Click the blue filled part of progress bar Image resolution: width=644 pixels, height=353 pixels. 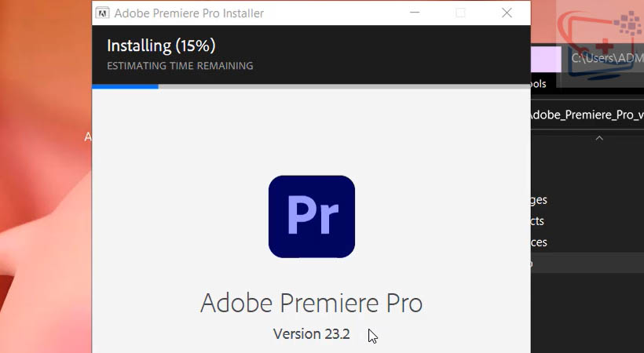[125, 86]
